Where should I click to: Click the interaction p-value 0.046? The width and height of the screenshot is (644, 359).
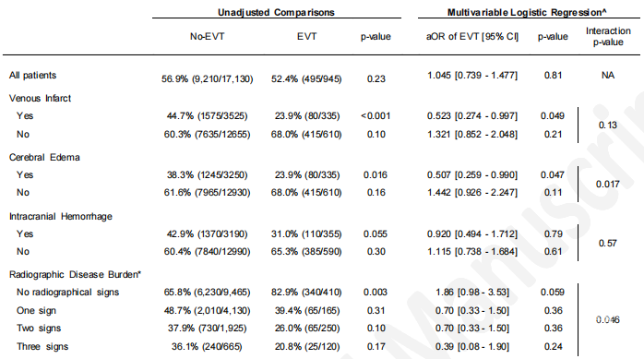click(608, 319)
